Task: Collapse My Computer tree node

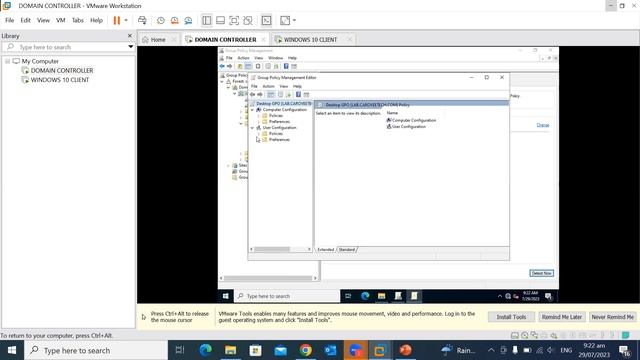Action: (7, 61)
